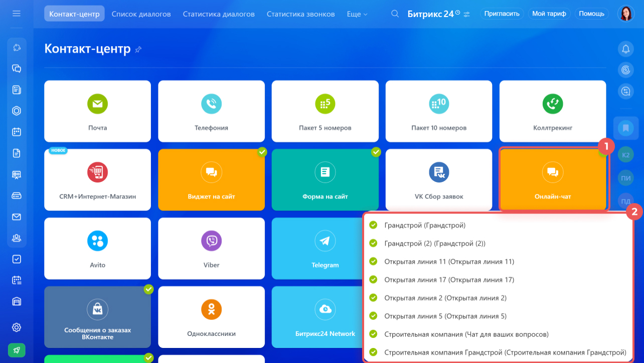Pin the Контакт-центр page with pin icon
The width and height of the screenshot is (644, 363).
138,49
